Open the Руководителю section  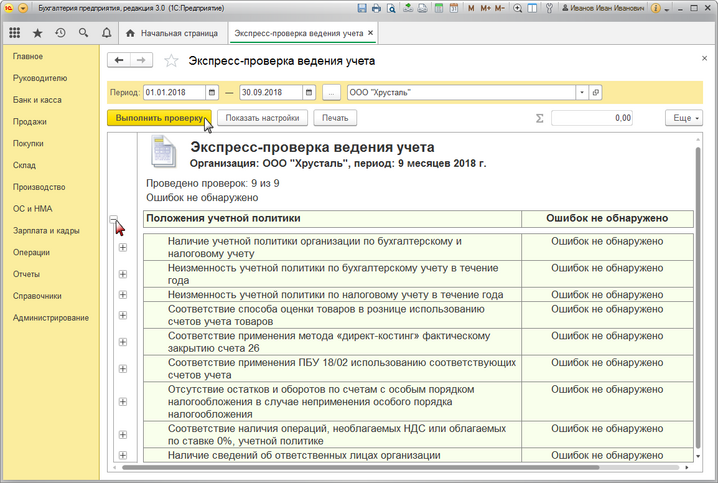click(40, 78)
